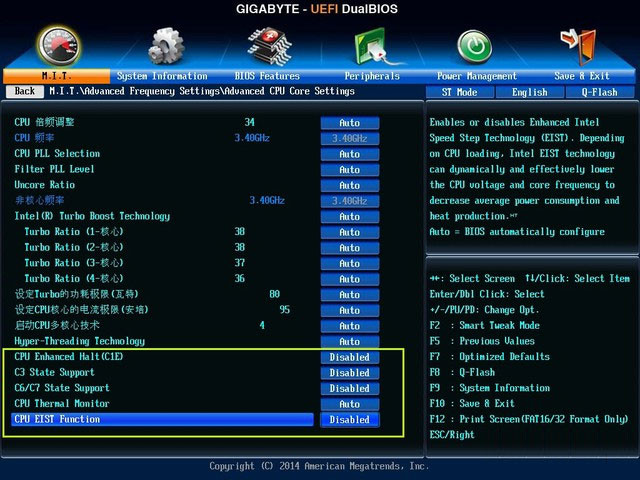Switch to the Peripherals tab
This screenshot has width=640, height=480.
point(372,76)
